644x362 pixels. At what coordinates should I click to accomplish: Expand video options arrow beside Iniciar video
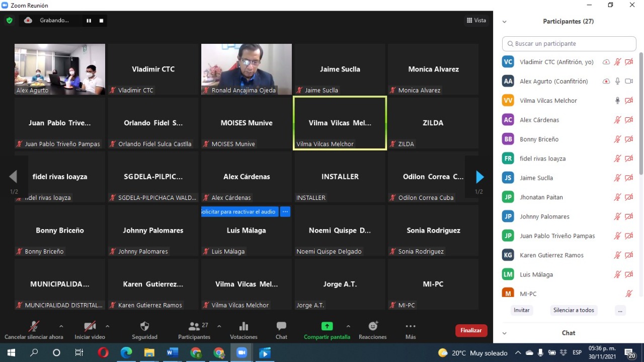(x=107, y=326)
